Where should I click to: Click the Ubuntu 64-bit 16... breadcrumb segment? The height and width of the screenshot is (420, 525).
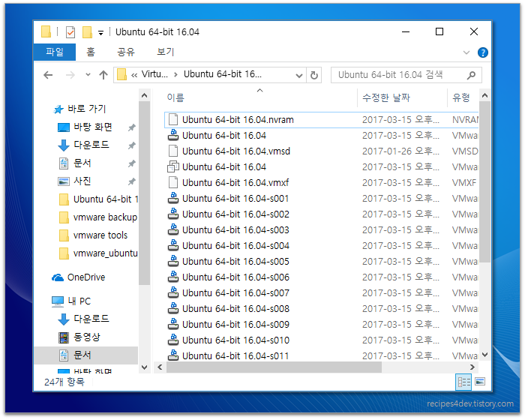(x=222, y=74)
